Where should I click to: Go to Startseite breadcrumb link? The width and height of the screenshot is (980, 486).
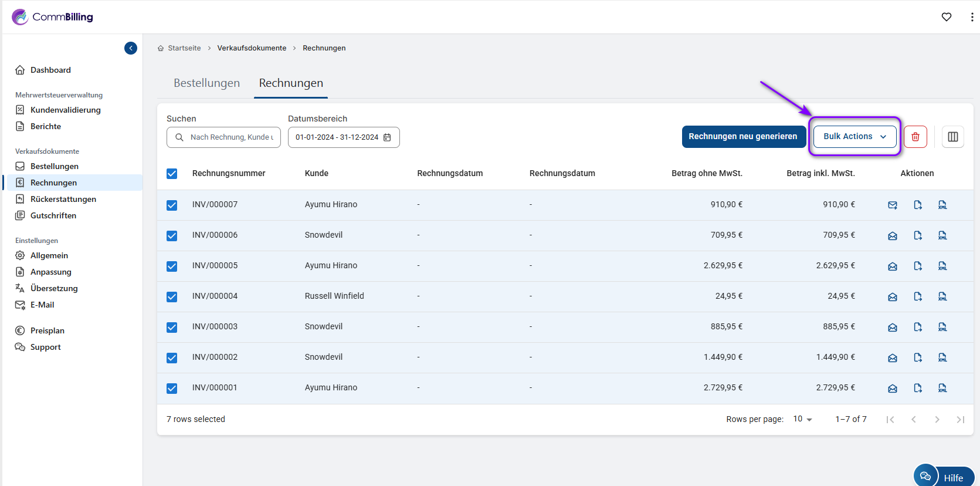(184, 48)
